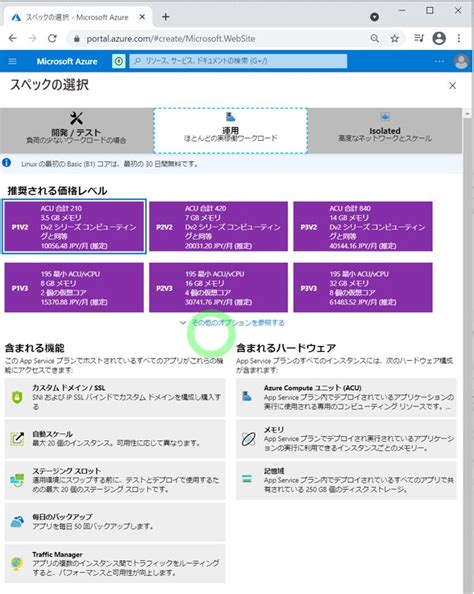Select the P2V3 pricing tier
Screen dimensions: 474x594
(219, 288)
